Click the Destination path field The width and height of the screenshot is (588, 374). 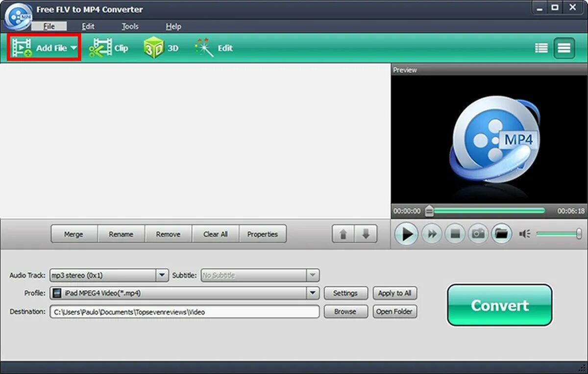tap(184, 311)
